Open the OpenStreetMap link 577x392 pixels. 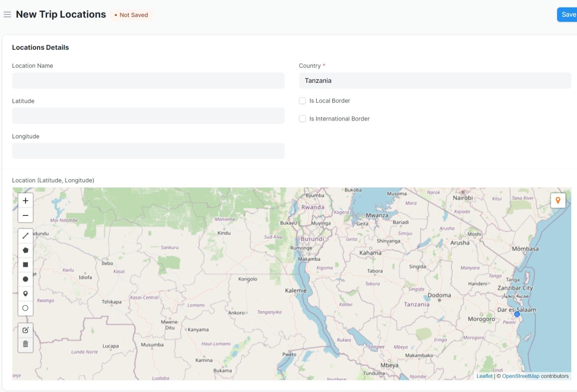[521, 376]
